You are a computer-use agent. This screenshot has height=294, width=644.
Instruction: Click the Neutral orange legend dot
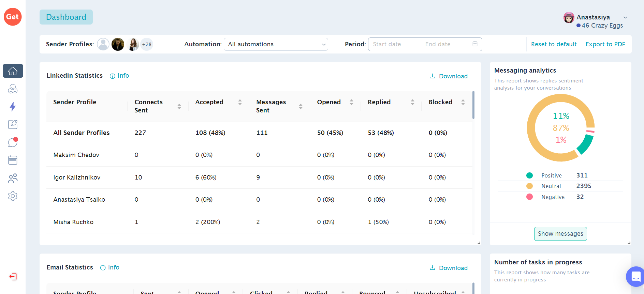[x=529, y=186]
